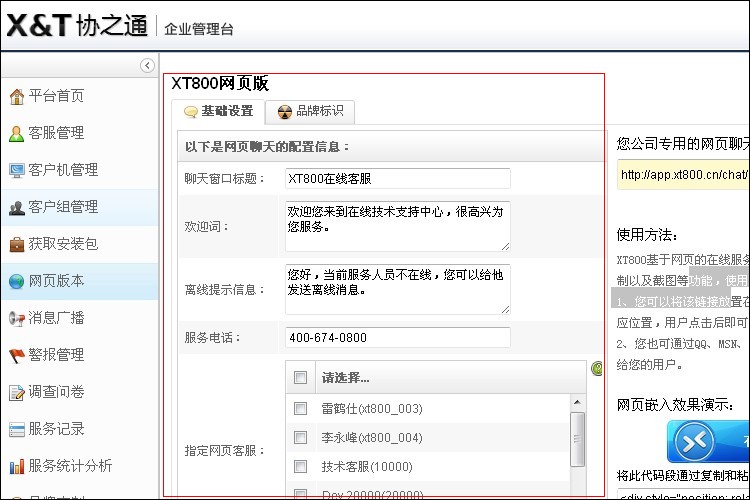Check the 技术客服(10000) checkbox

tap(300, 467)
